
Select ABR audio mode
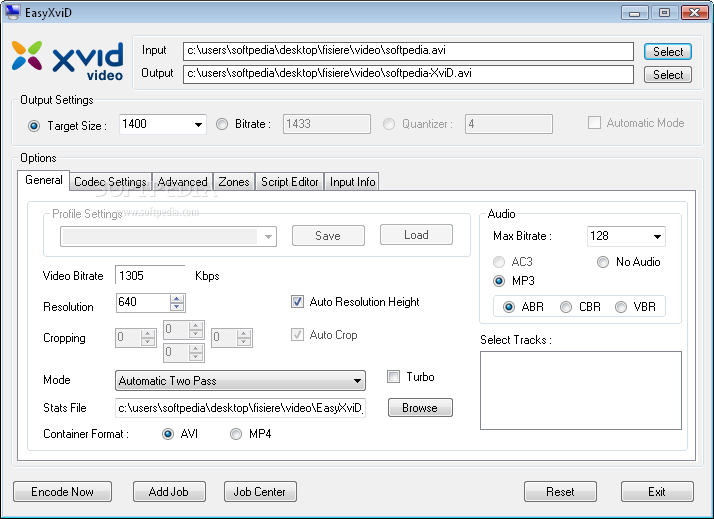click(x=509, y=307)
